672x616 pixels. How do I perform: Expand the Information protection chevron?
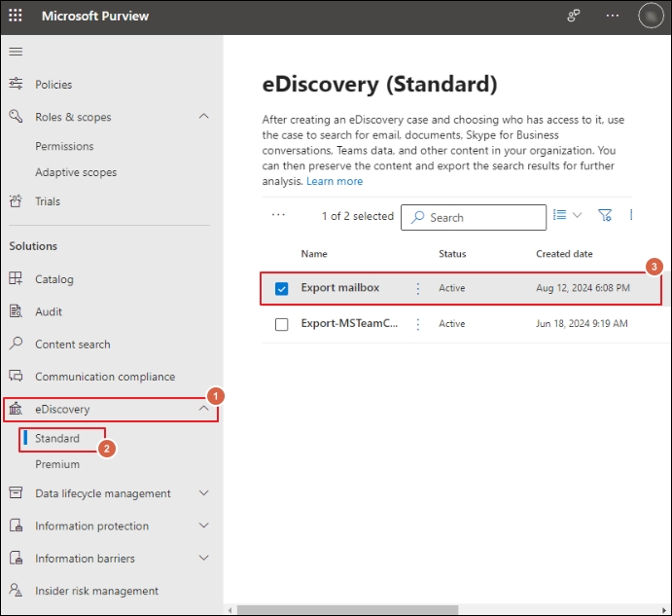[x=204, y=525]
